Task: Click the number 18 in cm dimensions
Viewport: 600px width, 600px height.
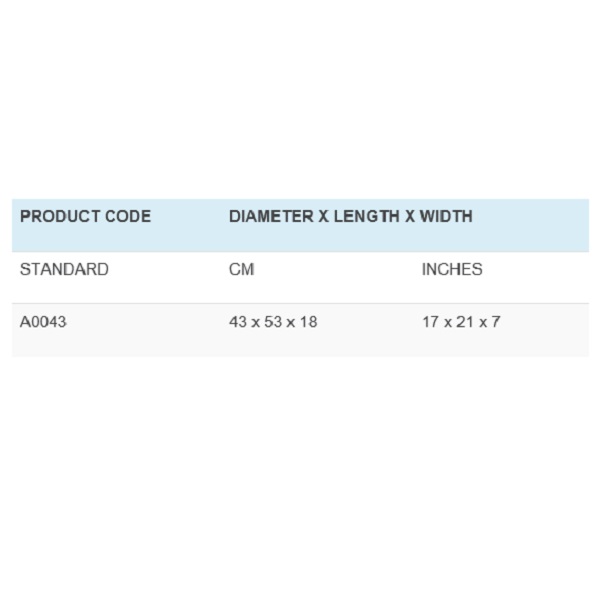Action: click(x=308, y=322)
